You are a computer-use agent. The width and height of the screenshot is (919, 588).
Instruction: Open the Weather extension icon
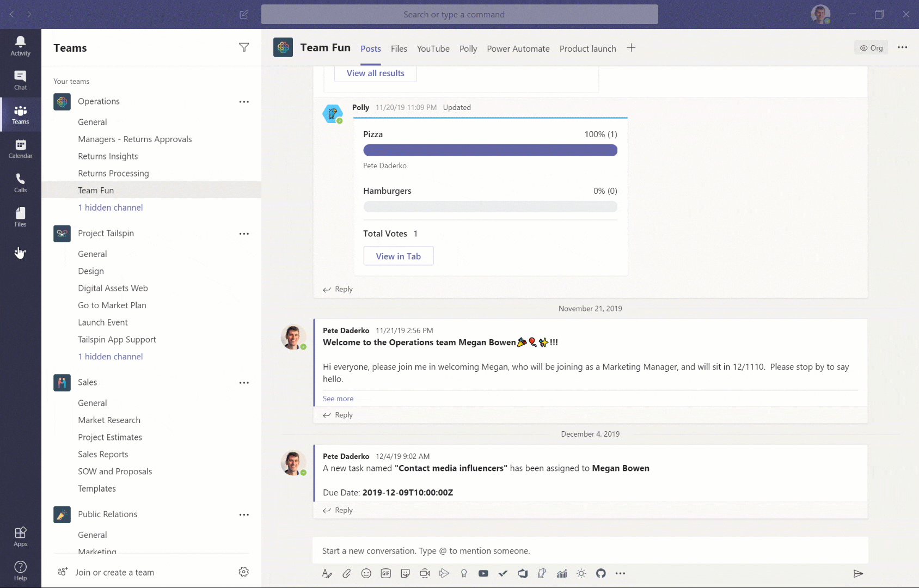[x=581, y=573]
